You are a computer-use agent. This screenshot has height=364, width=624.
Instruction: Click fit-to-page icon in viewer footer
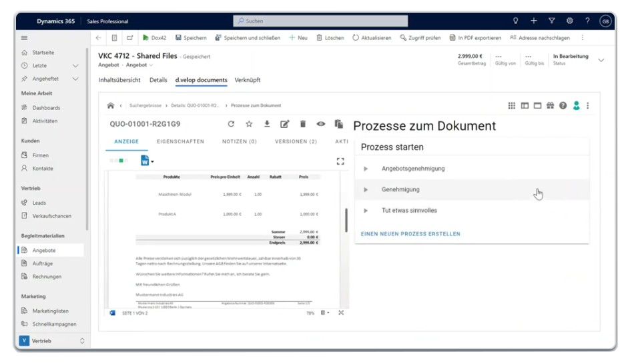pyautogui.click(x=341, y=313)
